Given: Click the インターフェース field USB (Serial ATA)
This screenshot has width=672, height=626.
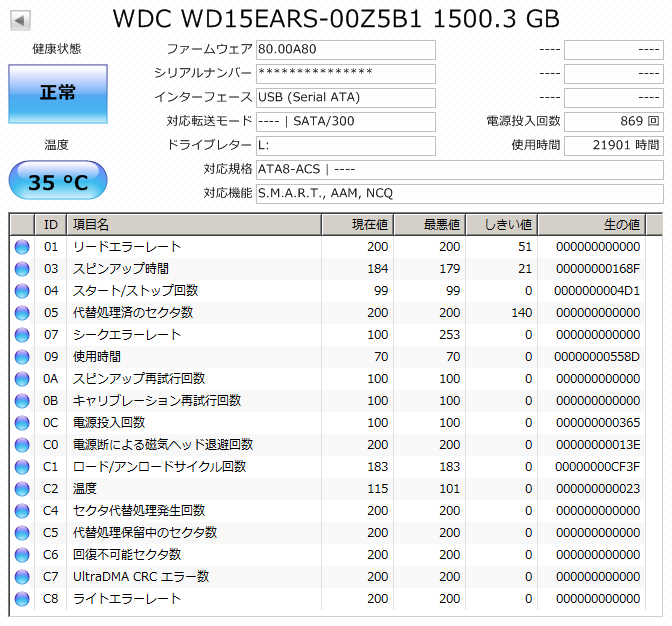Looking at the screenshot, I should [346, 98].
